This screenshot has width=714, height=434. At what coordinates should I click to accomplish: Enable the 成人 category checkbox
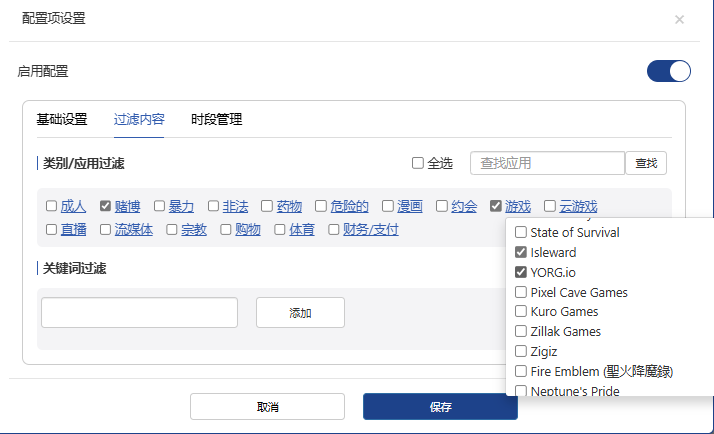point(51,207)
